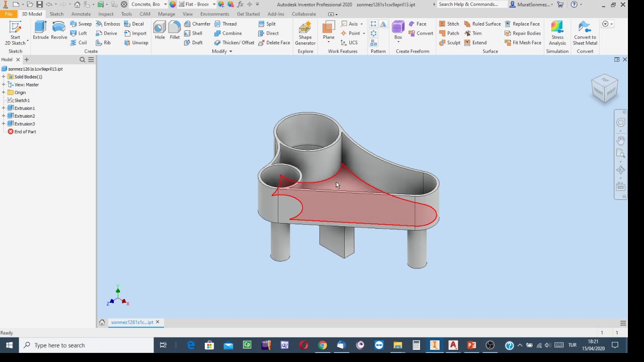Select Sketch1 in the browser
Viewport: 644px width, 362px height.
pos(22,101)
